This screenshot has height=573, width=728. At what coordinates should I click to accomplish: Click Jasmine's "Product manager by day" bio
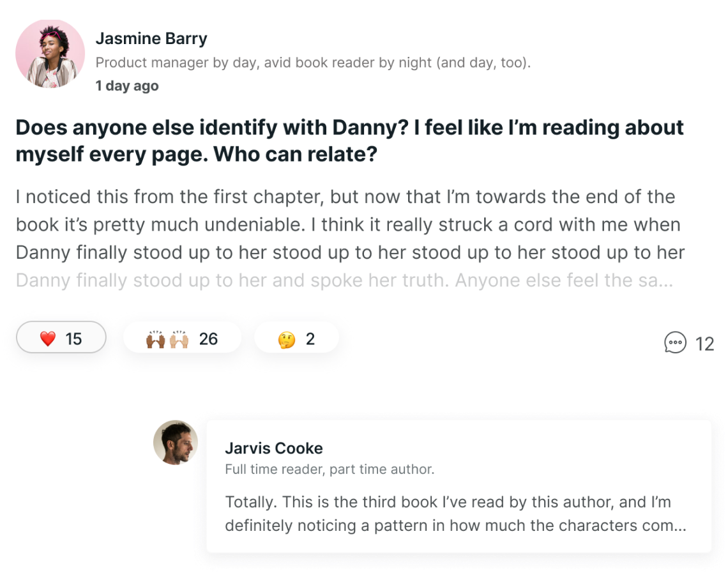pyautogui.click(x=313, y=63)
